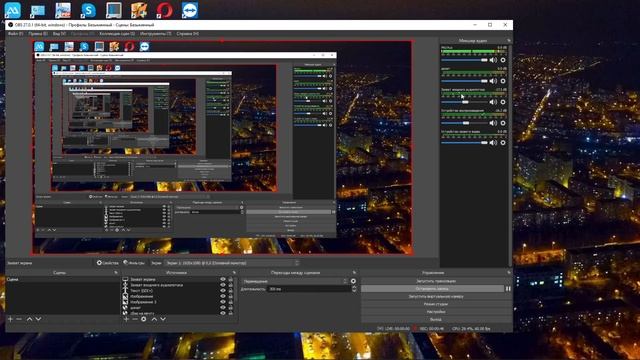Move scene down in Scenes panel
The height and width of the screenshot is (360, 640).
coord(38,319)
